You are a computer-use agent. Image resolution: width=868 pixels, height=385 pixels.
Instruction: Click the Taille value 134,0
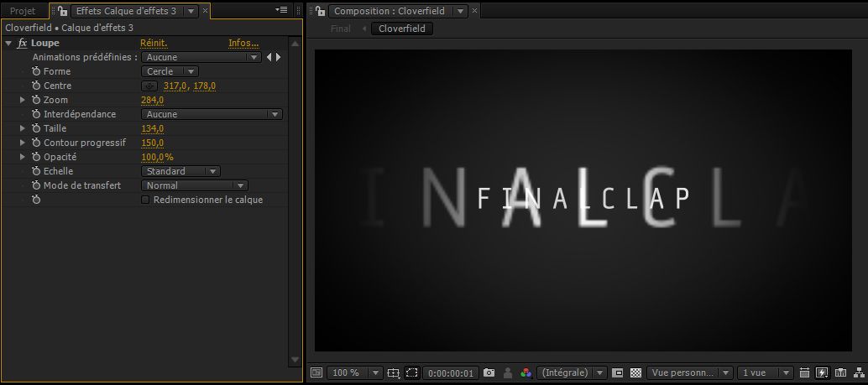pyautogui.click(x=153, y=128)
